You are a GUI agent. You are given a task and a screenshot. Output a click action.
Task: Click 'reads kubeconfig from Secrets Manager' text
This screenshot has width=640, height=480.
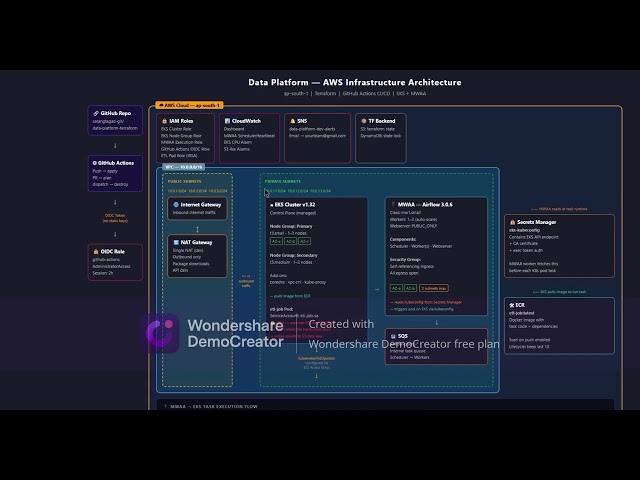click(426, 302)
